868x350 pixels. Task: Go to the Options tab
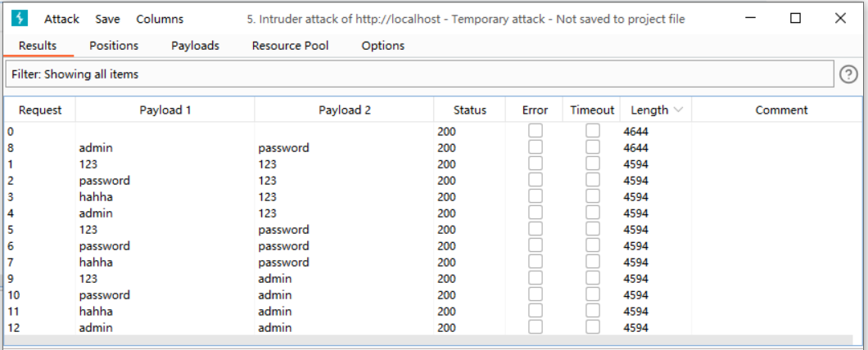(383, 46)
